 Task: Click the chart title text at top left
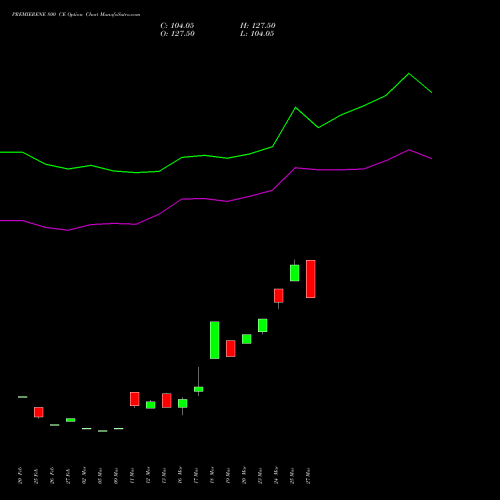[x=76, y=15]
